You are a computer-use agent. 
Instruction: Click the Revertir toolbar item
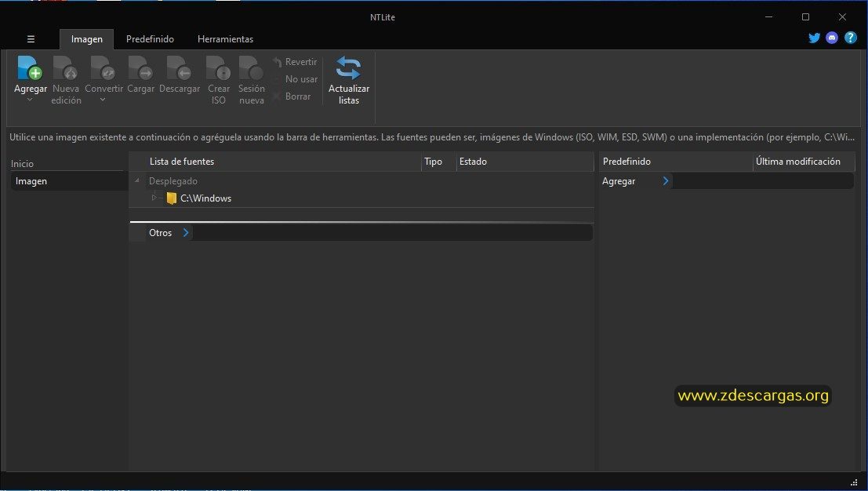pyautogui.click(x=295, y=62)
